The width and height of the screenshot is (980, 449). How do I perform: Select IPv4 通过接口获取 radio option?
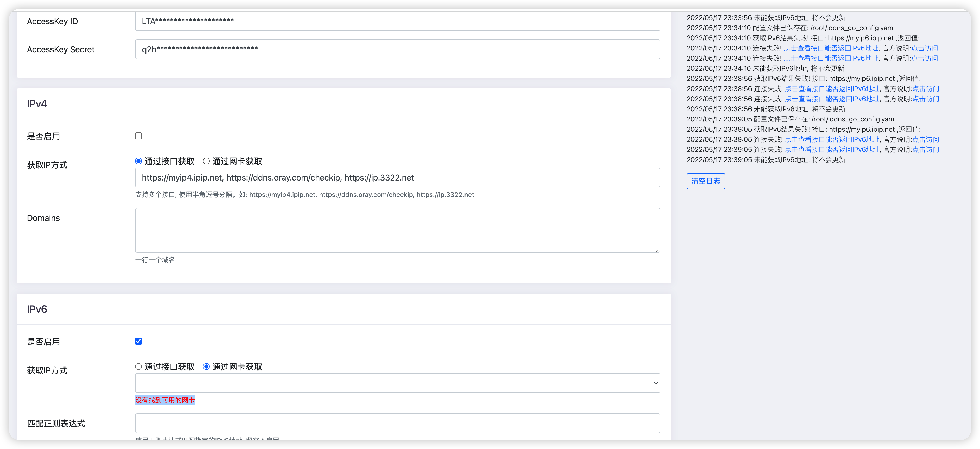point(138,161)
